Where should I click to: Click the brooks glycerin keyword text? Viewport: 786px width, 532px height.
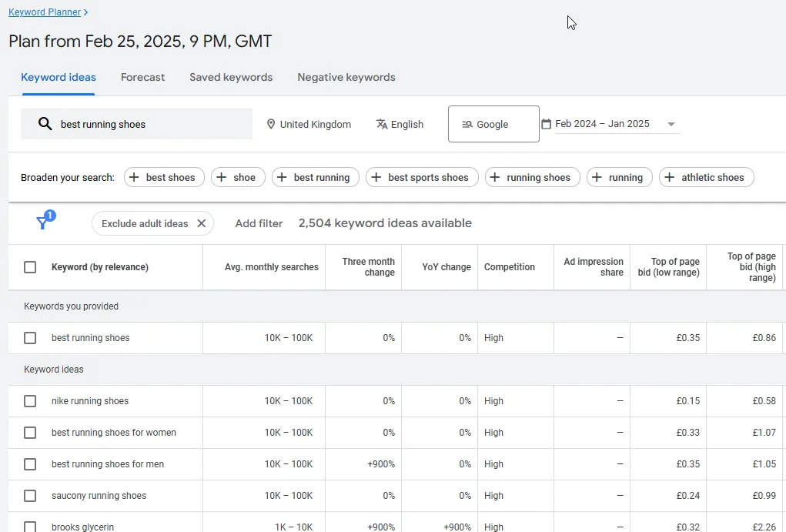(x=82, y=527)
